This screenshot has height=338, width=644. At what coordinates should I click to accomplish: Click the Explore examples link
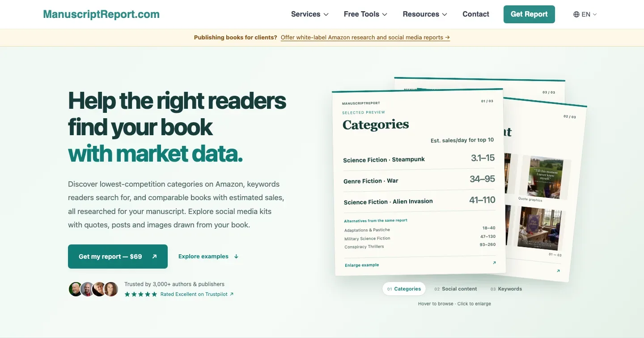click(208, 257)
